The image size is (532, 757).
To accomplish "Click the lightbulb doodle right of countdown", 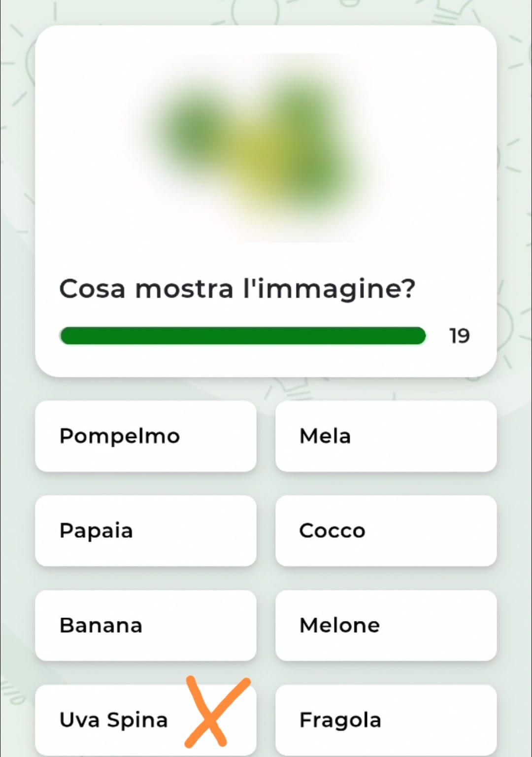I will (507, 325).
